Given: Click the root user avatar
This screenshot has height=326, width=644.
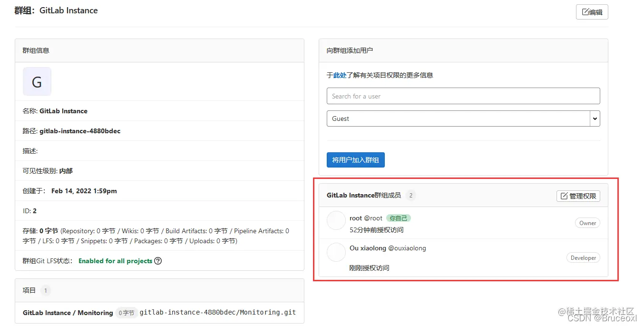Looking at the screenshot, I should point(336,220).
